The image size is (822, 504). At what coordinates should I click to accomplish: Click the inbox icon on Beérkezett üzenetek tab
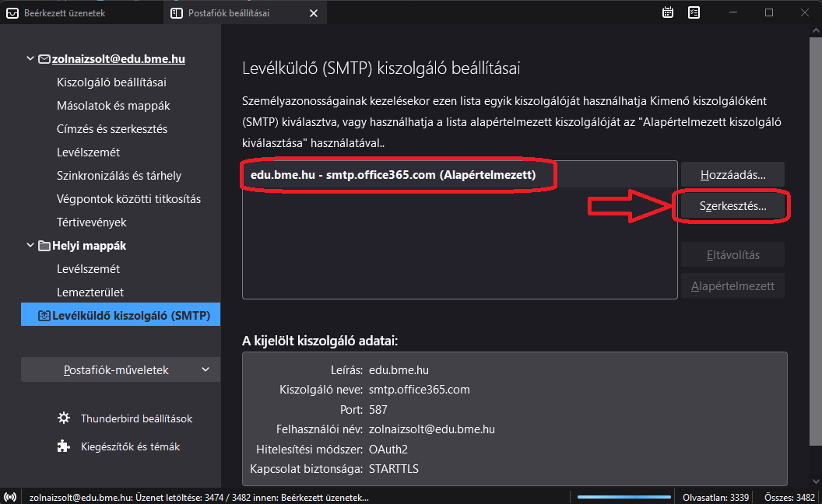(x=12, y=13)
